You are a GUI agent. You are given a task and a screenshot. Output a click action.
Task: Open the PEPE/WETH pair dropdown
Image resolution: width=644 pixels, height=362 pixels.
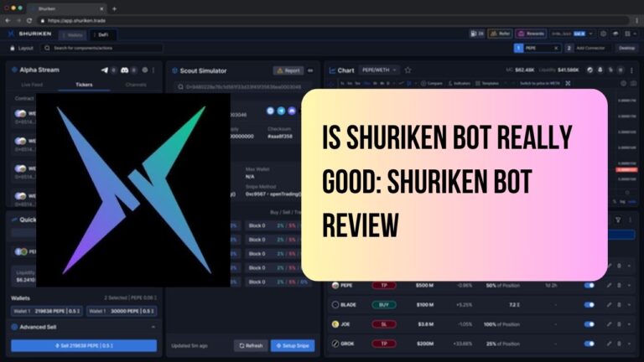379,70
